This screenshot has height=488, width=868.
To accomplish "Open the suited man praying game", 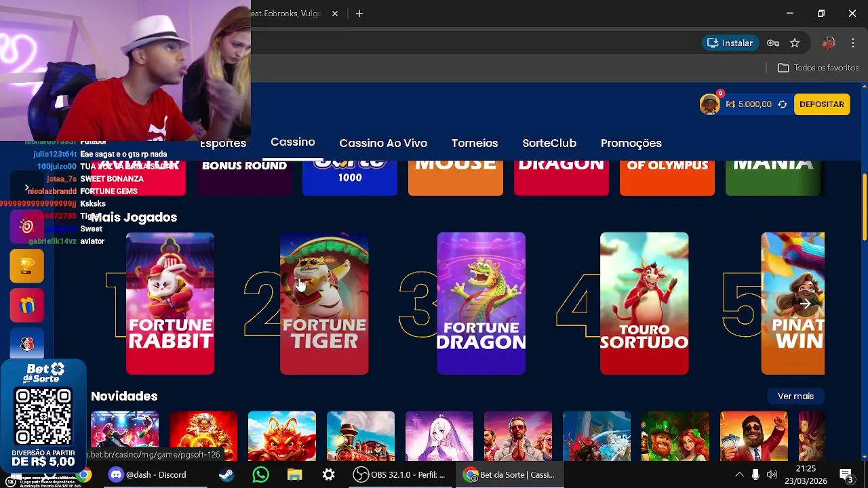I will pyautogui.click(x=518, y=436).
